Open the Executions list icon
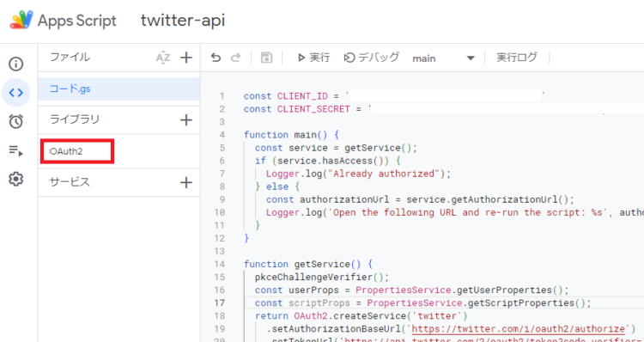Image resolution: width=644 pixels, height=342 pixels. [16, 150]
